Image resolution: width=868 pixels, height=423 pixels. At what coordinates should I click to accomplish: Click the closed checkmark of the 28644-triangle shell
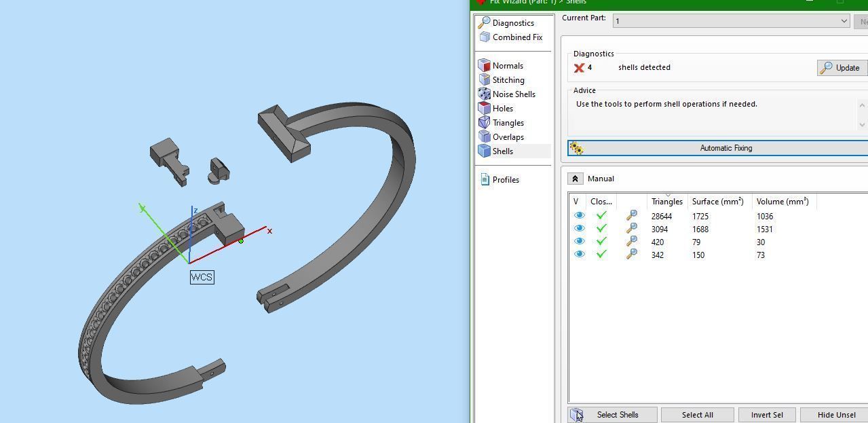click(x=601, y=216)
